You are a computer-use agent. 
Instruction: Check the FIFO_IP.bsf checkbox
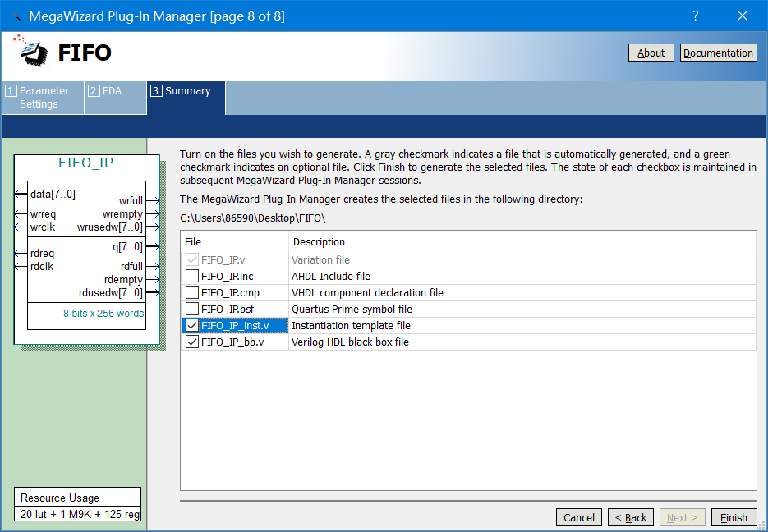(192, 309)
